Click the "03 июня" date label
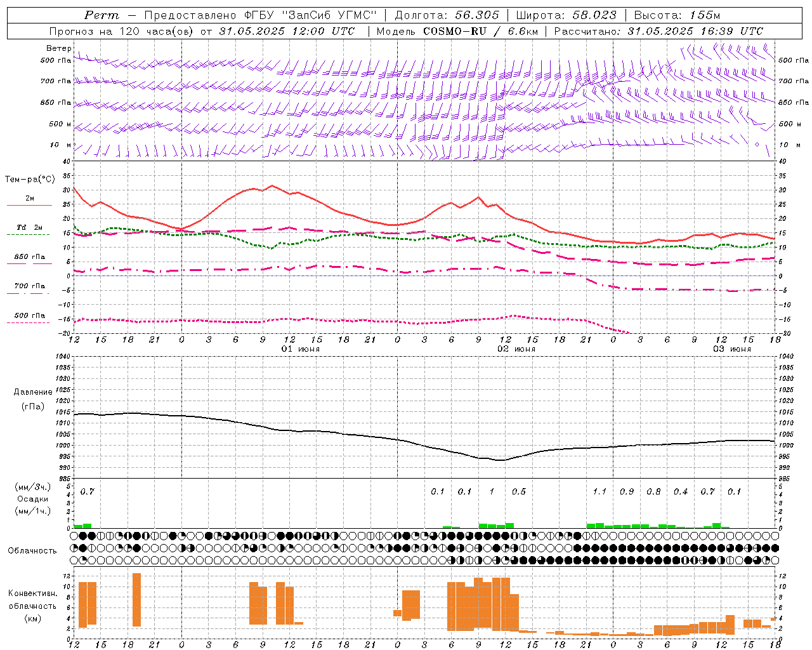This screenshot has height=650, width=812. [732, 349]
